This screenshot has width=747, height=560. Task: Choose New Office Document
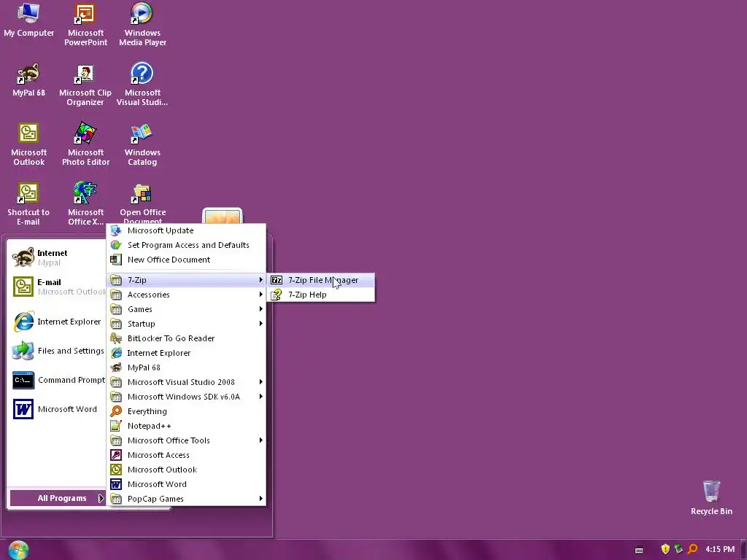tap(187, 260)
